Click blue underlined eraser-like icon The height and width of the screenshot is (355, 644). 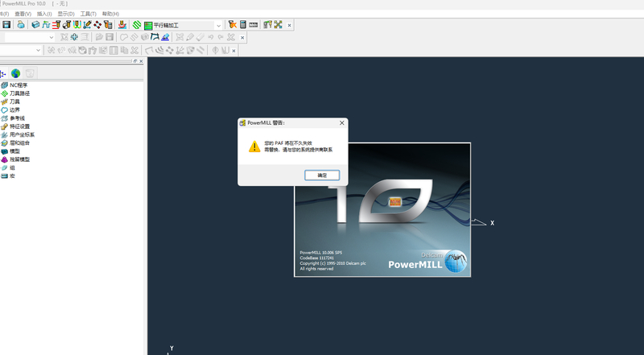point(165,37)
